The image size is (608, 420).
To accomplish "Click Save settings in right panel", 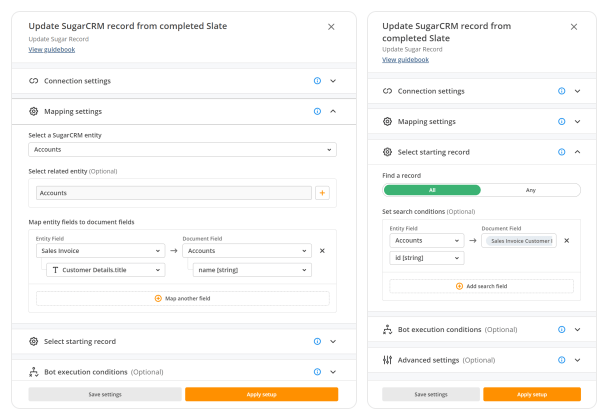I will (x=431, y=394).
